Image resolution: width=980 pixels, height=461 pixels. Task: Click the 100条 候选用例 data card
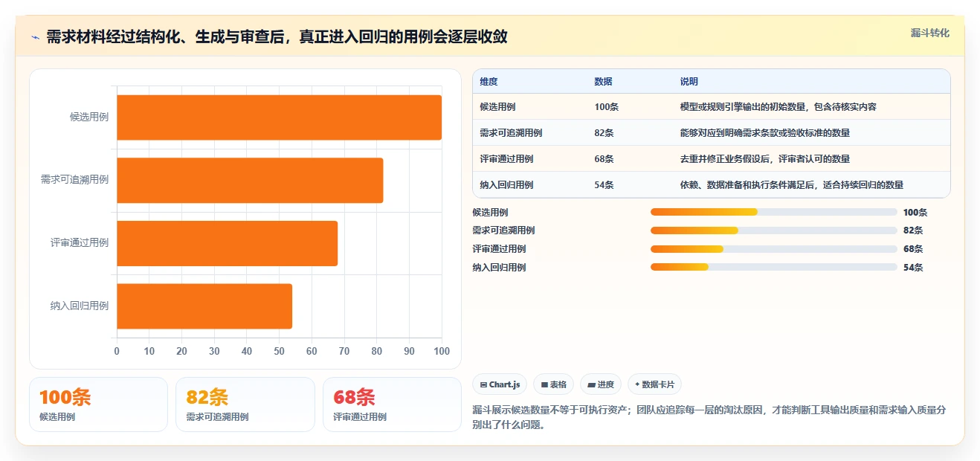pos(98,404)
